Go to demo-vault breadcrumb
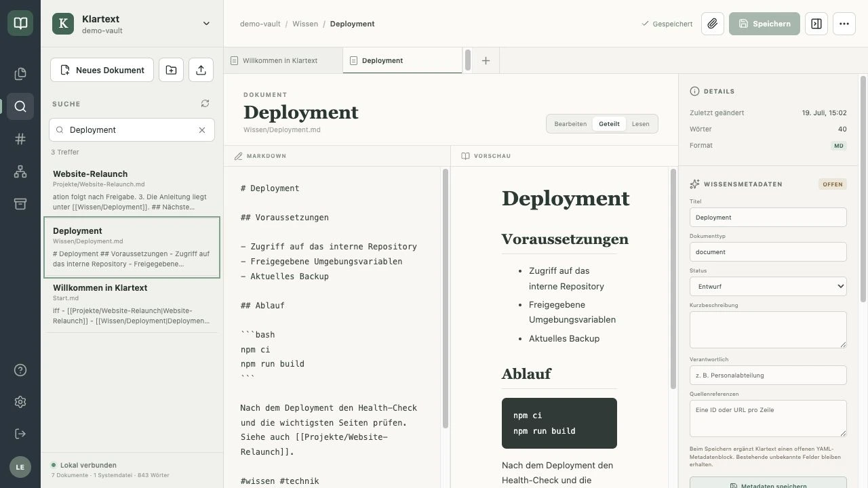The image size is (868, 488). click(x=260, y=24)
